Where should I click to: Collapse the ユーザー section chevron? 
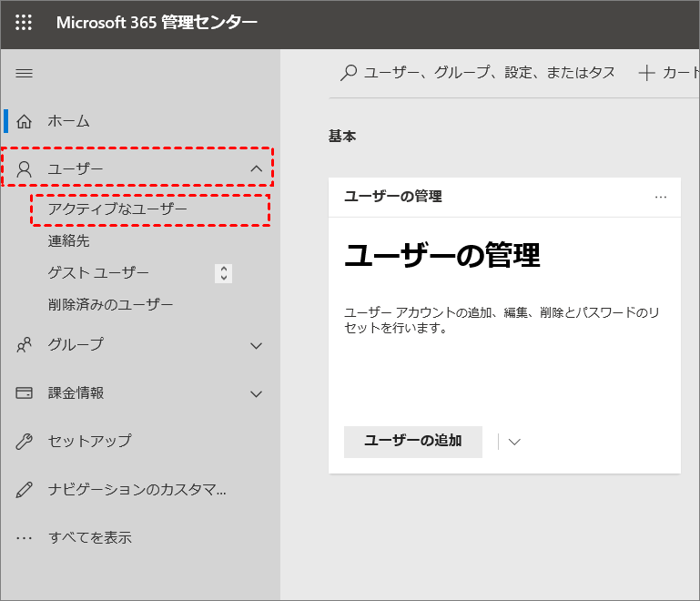257,168
